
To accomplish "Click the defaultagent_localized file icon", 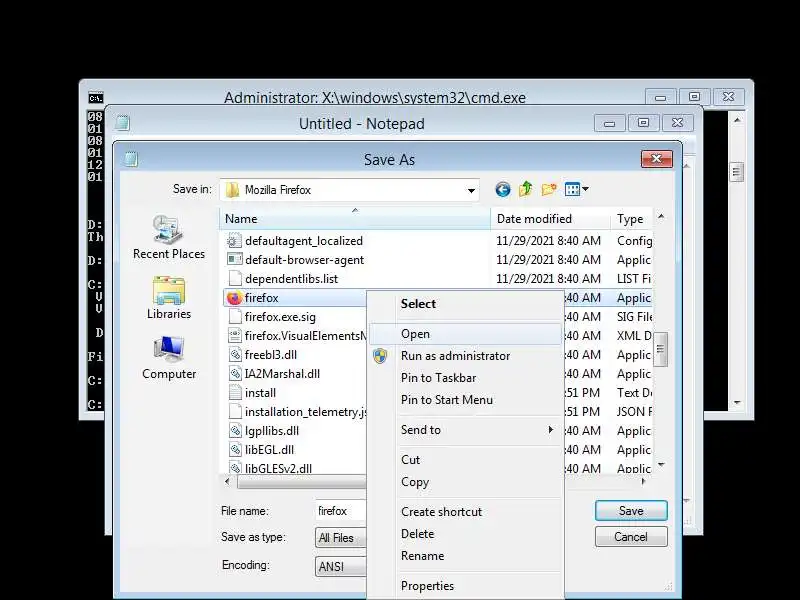I will click(234, 241).
